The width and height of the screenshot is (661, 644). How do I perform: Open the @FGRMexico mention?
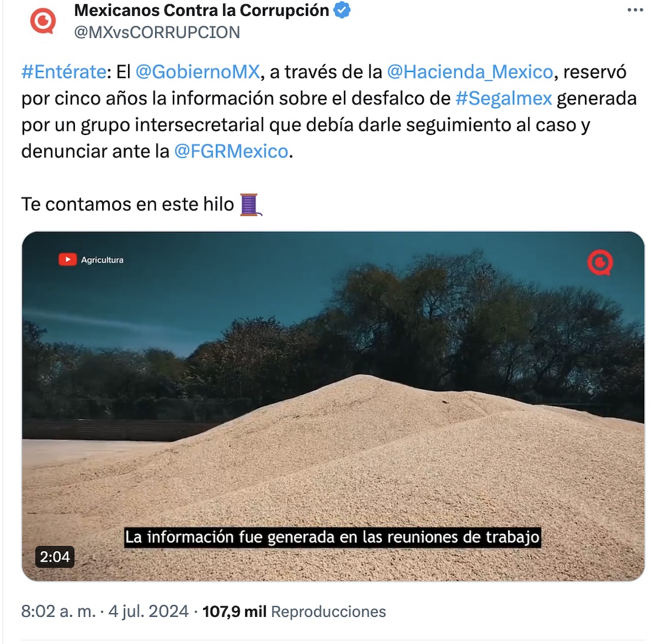pyautogui.click(x=231, y=151)
